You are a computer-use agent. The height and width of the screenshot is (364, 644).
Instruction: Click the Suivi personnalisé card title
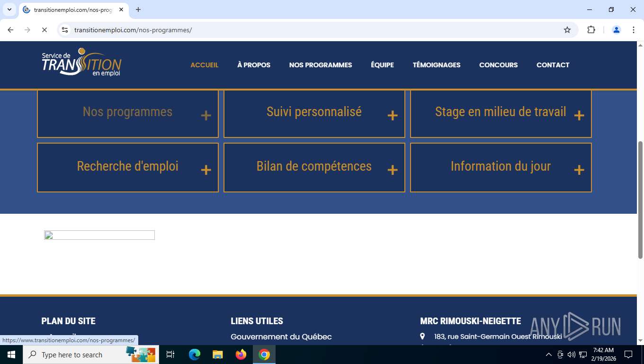[x=314, y=112]
